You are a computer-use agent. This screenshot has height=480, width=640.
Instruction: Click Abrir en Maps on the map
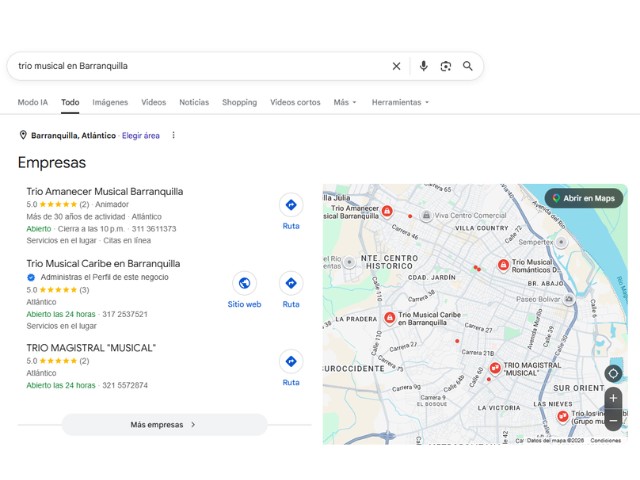[584, 198]
